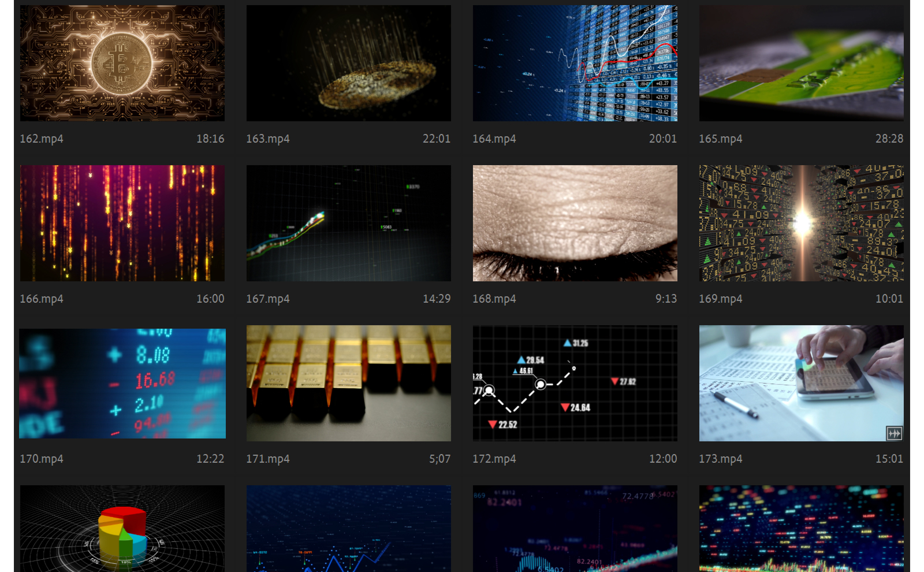
Task: Click the 12:00 duration of 172.mp4
Action: click(663, 459)
